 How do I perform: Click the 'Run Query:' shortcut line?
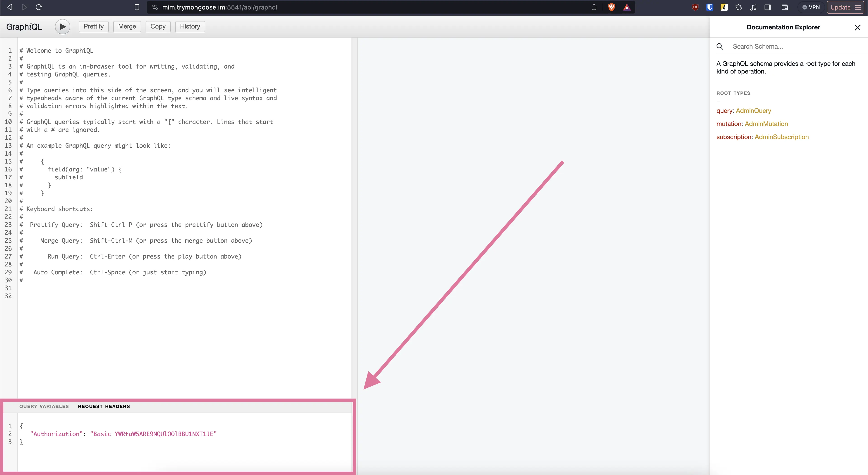click(x=130, y=256)
